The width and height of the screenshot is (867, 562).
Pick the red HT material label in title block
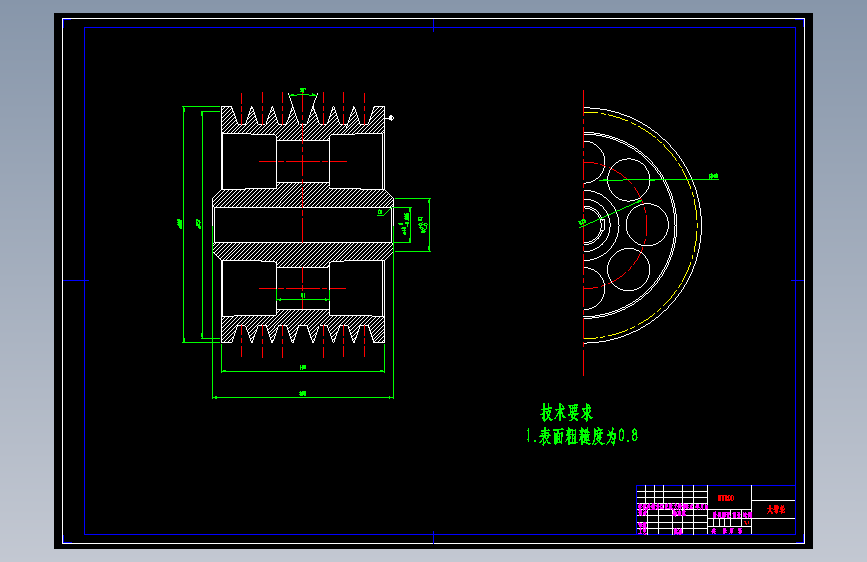point(725,498)
